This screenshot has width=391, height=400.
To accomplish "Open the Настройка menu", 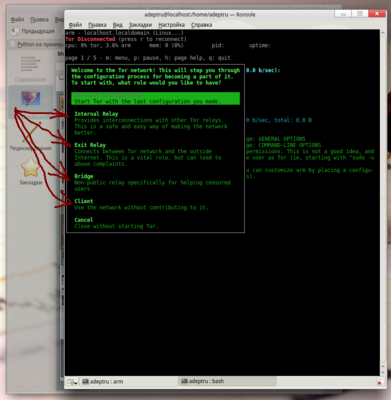I will 171,25.
